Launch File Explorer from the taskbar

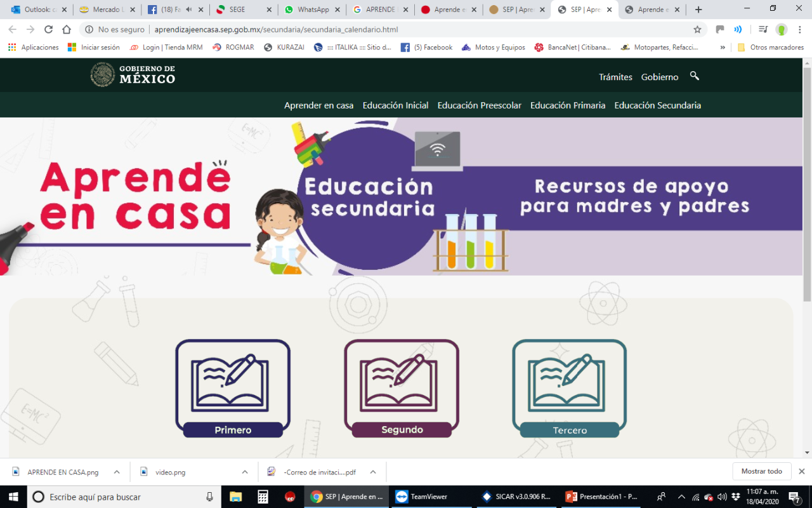click(235, 497)
